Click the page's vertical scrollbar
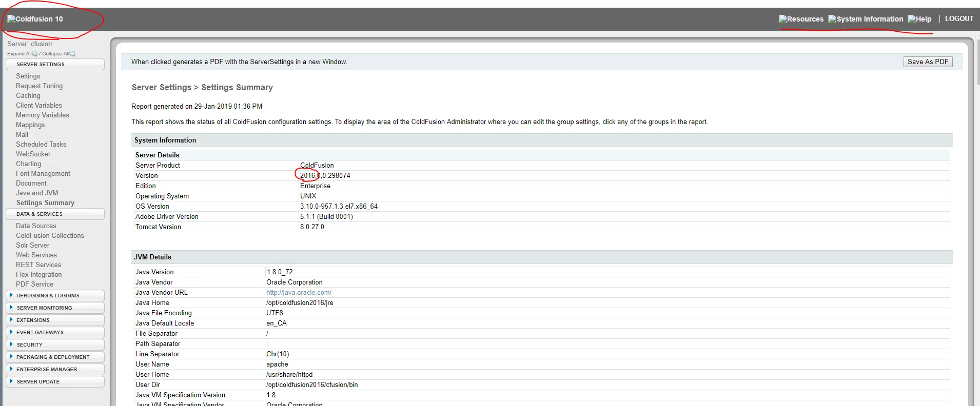The width and height of the screenshot is (980, 406). pos(978,62)
